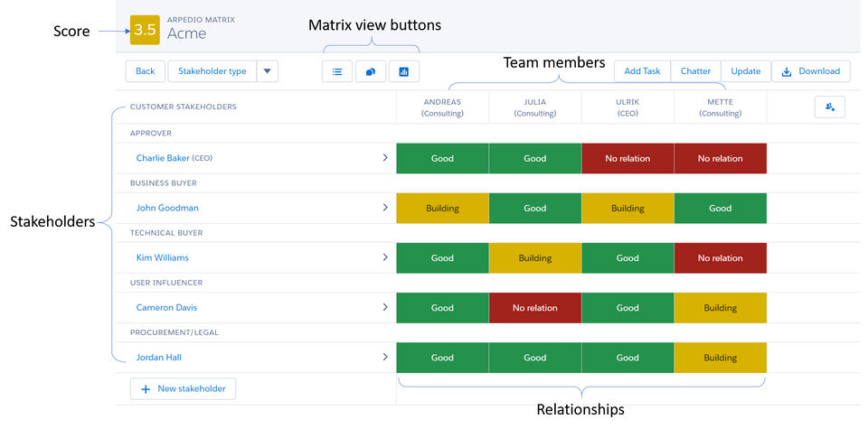Click the Approver group label
The width and height of the screenshot is (868, 429).
(x=151, y=134)
